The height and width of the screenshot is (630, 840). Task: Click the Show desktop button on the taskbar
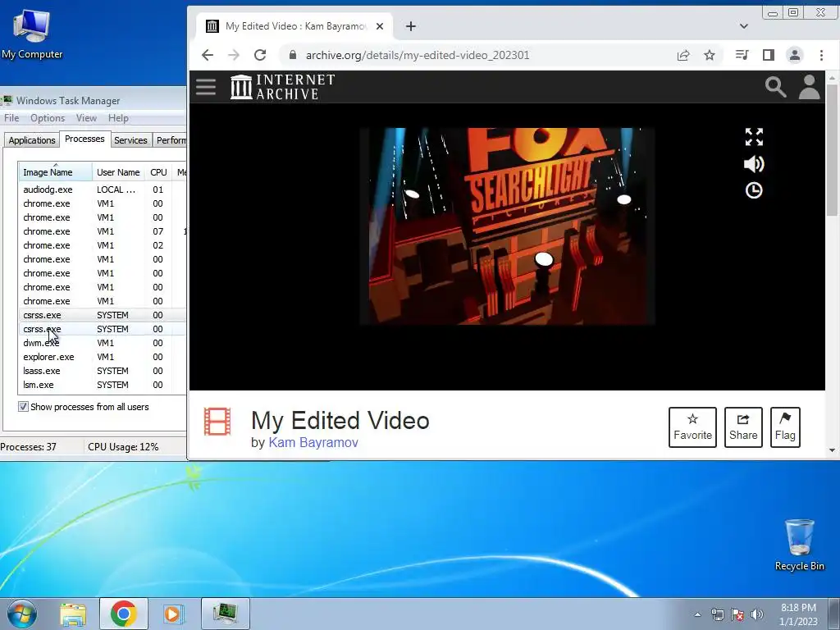pyautogui.click(x=834, y=614)
